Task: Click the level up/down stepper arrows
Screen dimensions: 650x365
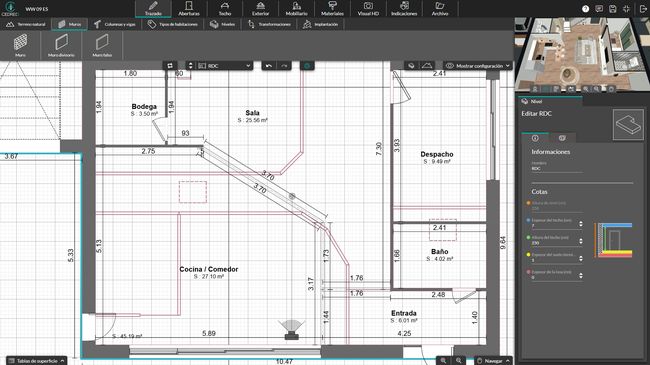Action: tap(190, 66)
